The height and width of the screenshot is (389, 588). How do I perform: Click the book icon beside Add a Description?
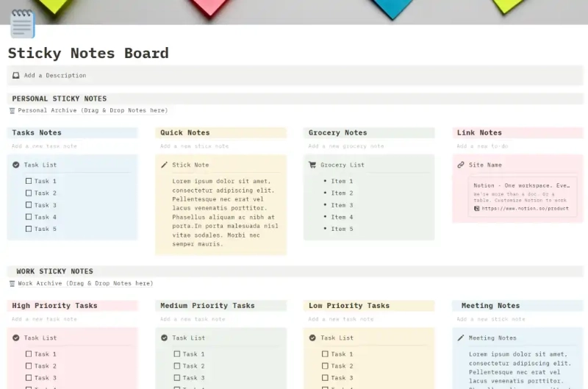15,76
